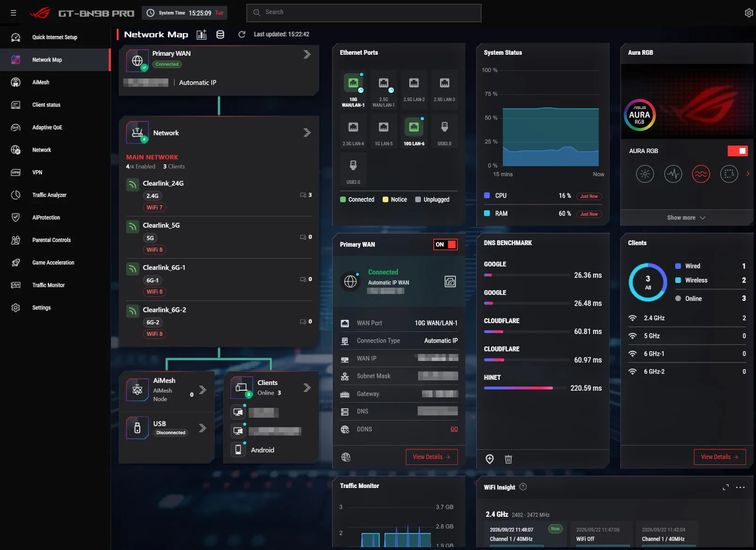Open Parental Controls in sidebar
The image size is (756, 550).
pos(55,240)
